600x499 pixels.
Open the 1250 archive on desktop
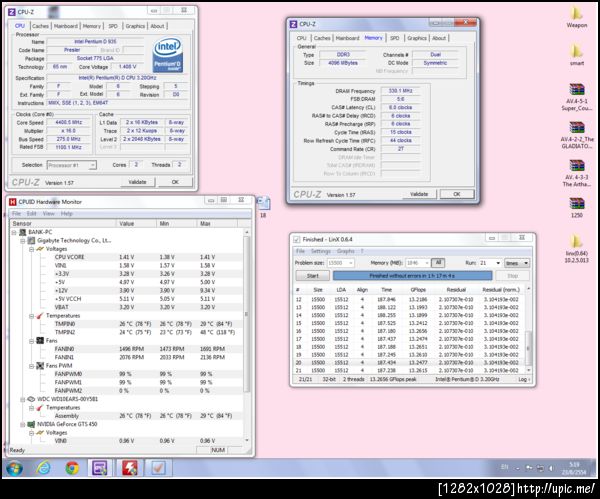pos(577,207)
